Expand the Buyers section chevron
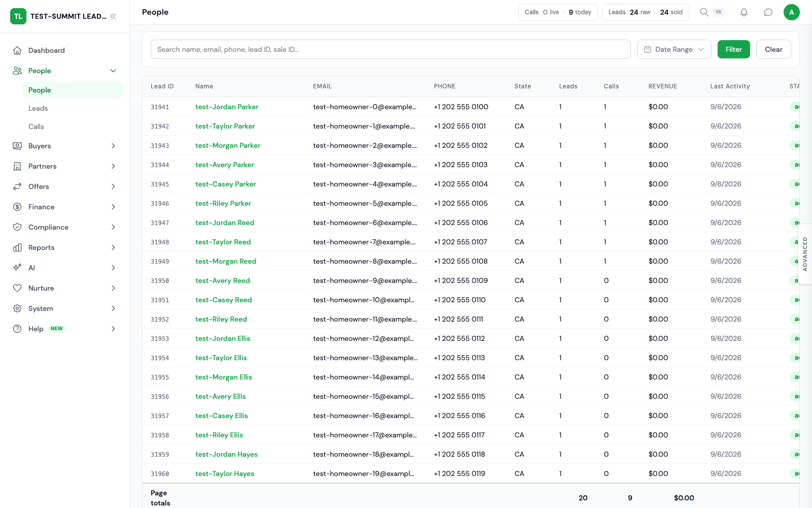Viewport: 812px width, 508px height. click(113, 146)
